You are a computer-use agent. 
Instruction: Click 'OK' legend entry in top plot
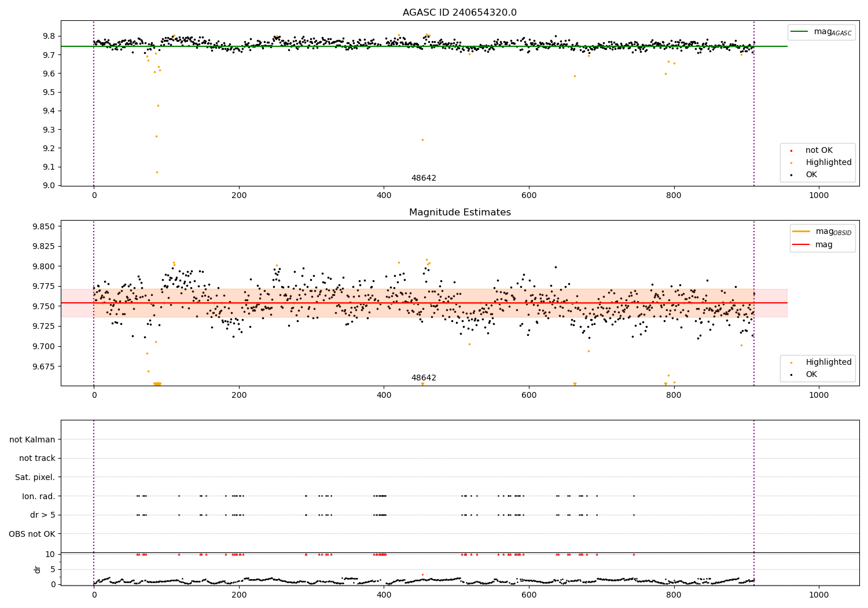coord(811,175)
